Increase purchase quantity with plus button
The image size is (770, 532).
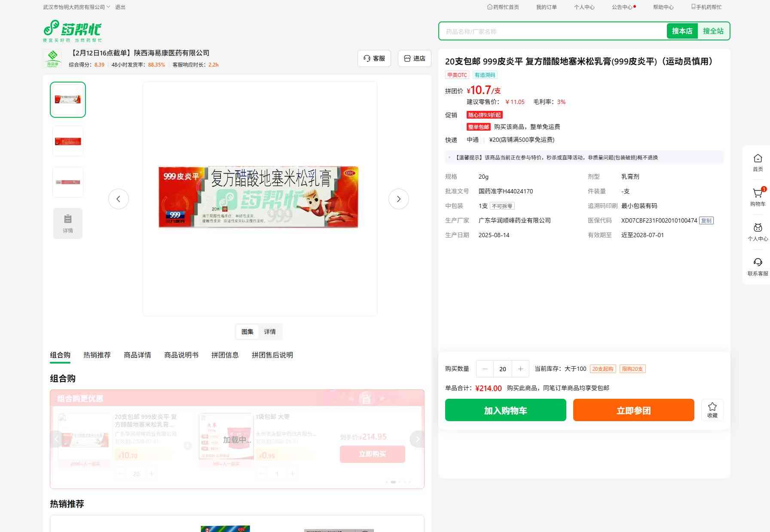coord(520,369)
